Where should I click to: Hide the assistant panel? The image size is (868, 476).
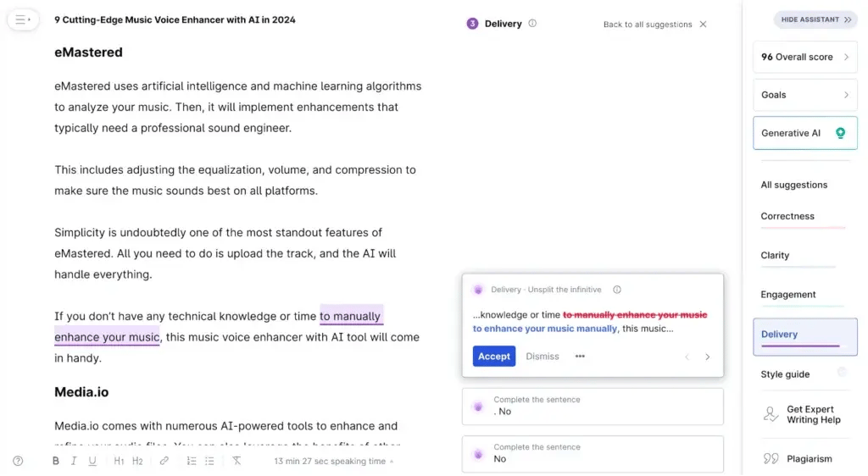pos(815,19)
